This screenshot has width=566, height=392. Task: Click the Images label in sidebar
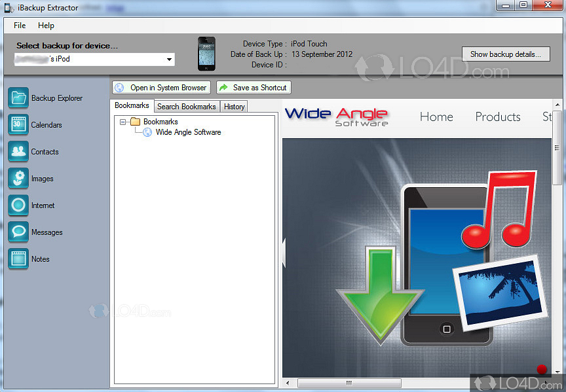click(42, 179)
